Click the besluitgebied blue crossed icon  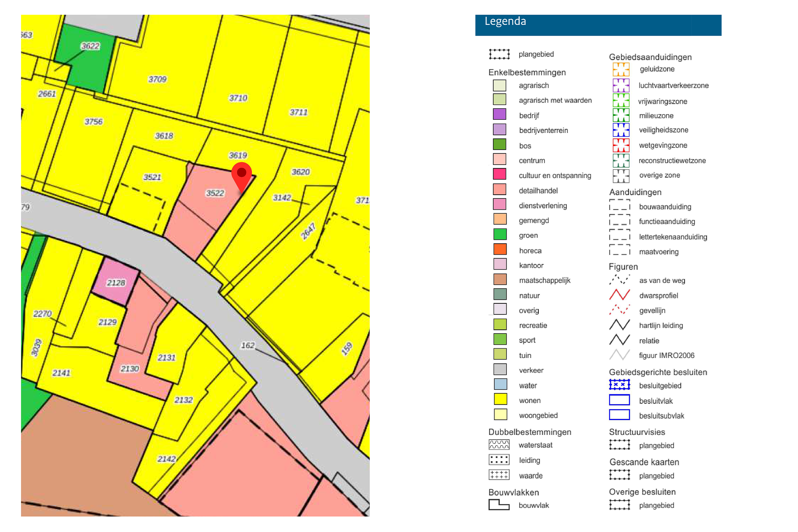(620, 385)
